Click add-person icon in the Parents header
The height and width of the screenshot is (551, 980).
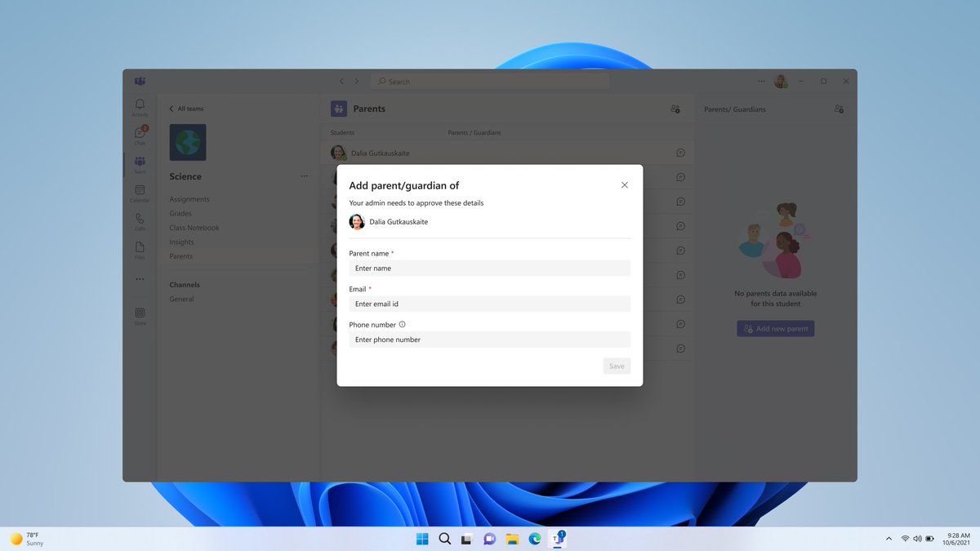tap(675, 109)
